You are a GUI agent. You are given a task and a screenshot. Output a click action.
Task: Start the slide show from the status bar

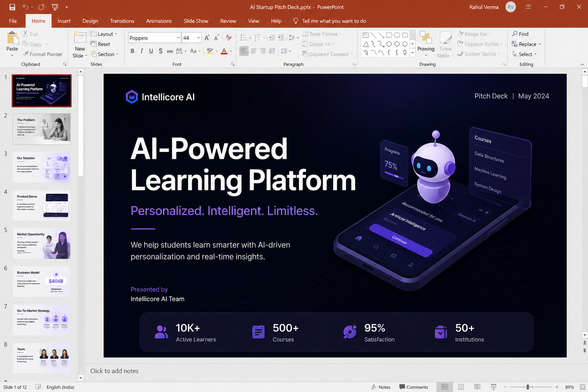coord(493,387)
